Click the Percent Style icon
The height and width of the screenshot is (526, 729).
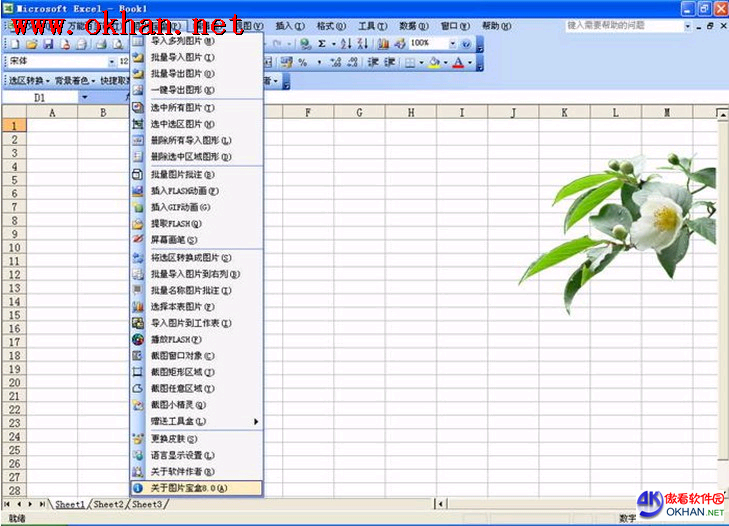click(302, 62)
